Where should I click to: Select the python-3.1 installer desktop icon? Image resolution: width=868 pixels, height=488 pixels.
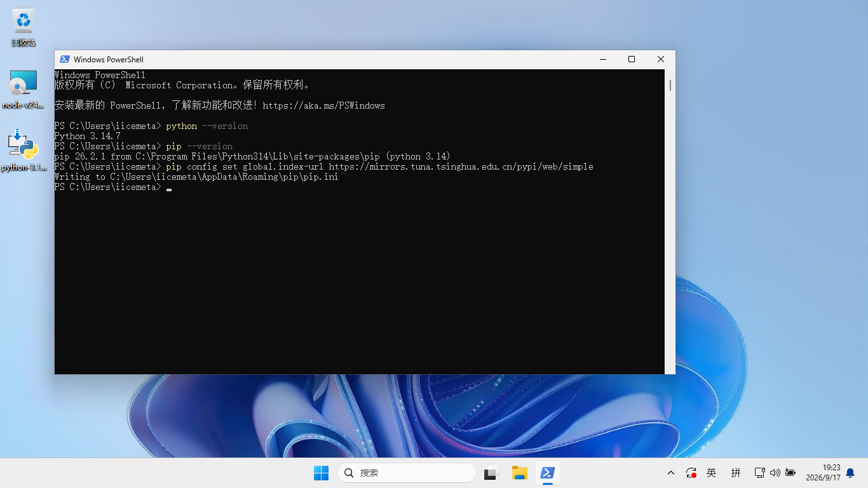(x=24, y=151)
